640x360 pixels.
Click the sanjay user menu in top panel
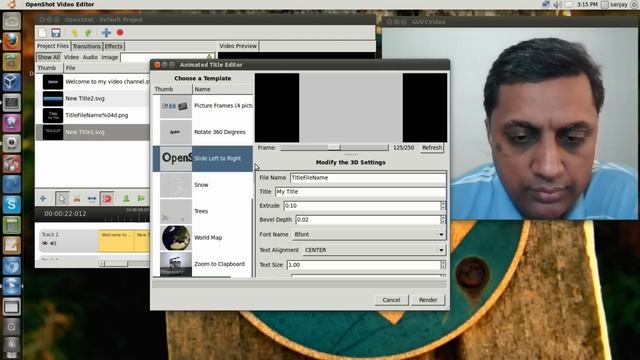615,4
